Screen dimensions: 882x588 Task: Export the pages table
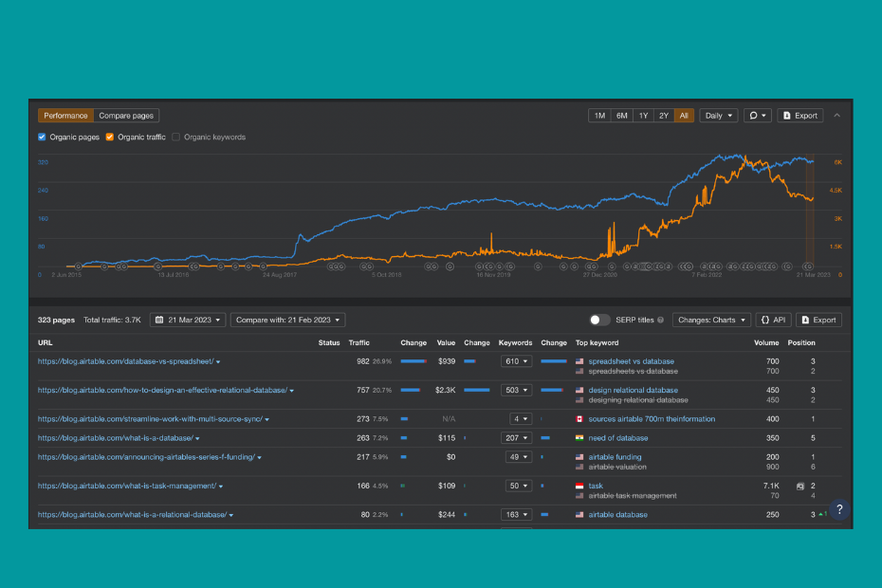pos(819,320)
